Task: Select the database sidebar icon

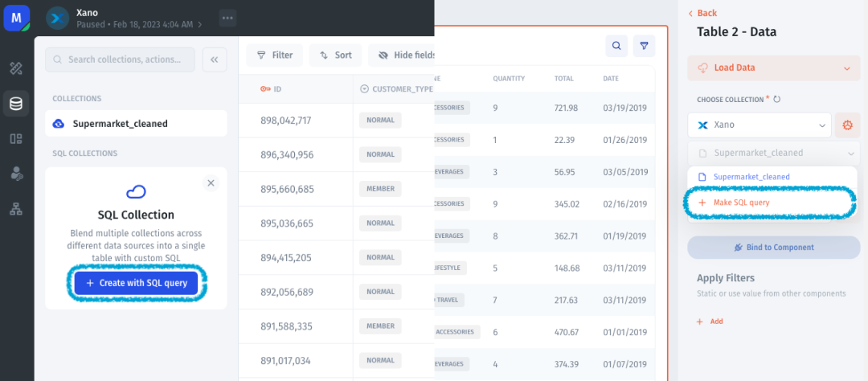Action: point(16,104)
